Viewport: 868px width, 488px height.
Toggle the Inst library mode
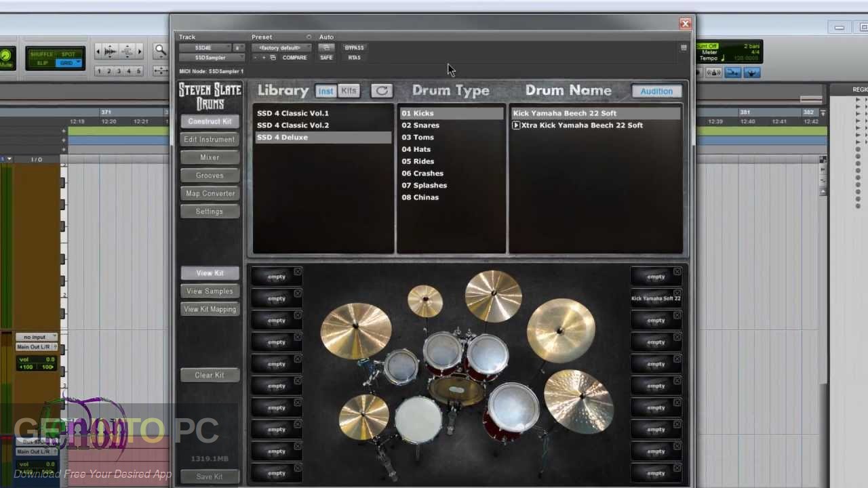coord(326,91)
